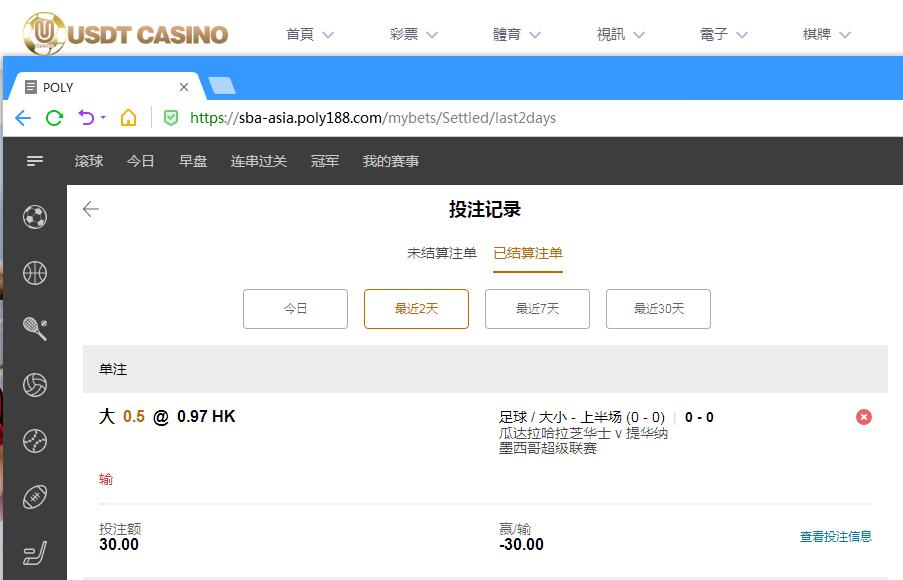Click match name 瓜达拉哈拉芝华士 v 提华纳
The image size is (903, 580).
583,433
